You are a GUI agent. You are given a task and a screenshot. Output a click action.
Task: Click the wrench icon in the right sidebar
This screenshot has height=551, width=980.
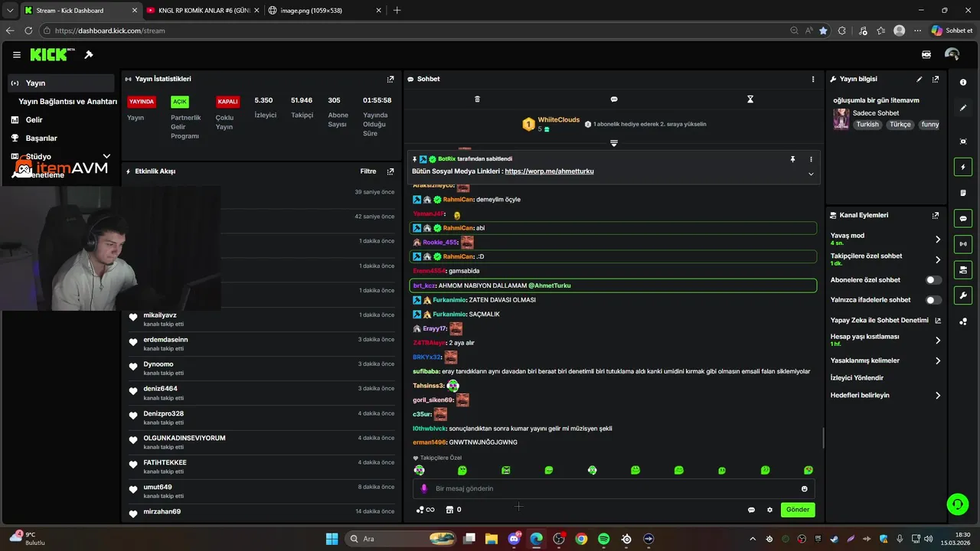pyautogui.click(x=963, y=295)
